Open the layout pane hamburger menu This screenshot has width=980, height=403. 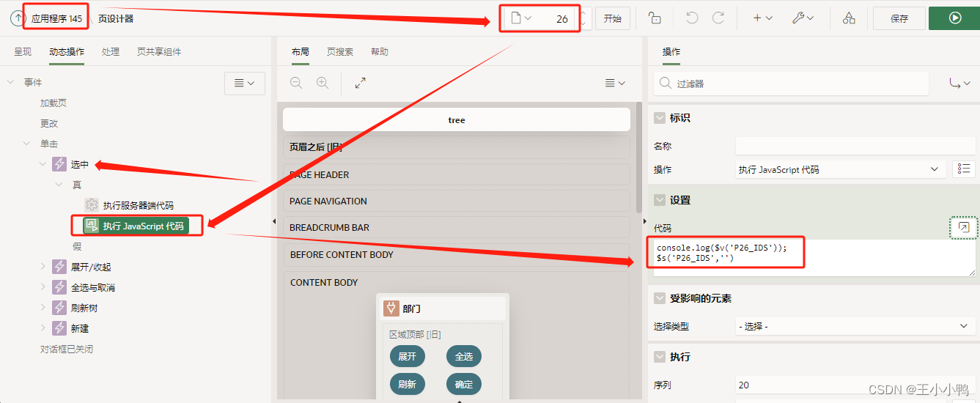point(615,83)
